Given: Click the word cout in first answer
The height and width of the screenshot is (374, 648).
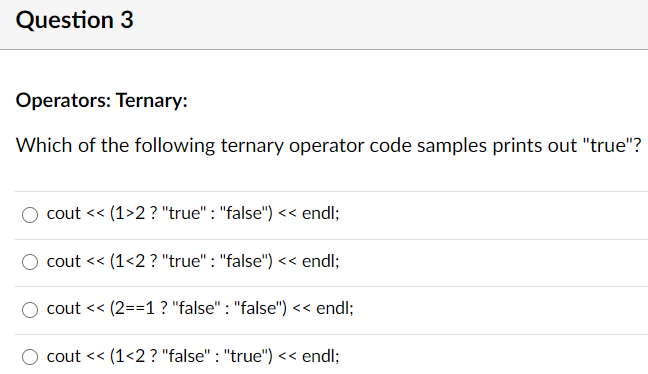Looking at the screenshot, I should pos(64,214).
